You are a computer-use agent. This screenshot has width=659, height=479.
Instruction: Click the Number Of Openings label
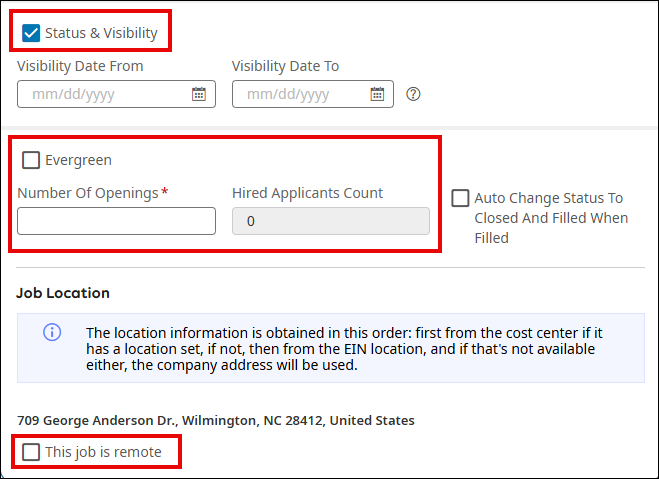(87, 193)
